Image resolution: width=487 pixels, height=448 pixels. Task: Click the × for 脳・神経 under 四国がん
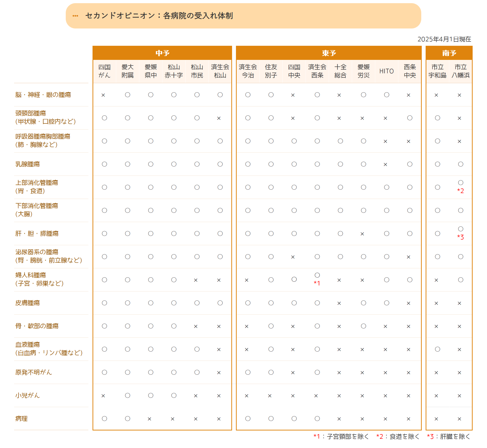pos(103,95)
